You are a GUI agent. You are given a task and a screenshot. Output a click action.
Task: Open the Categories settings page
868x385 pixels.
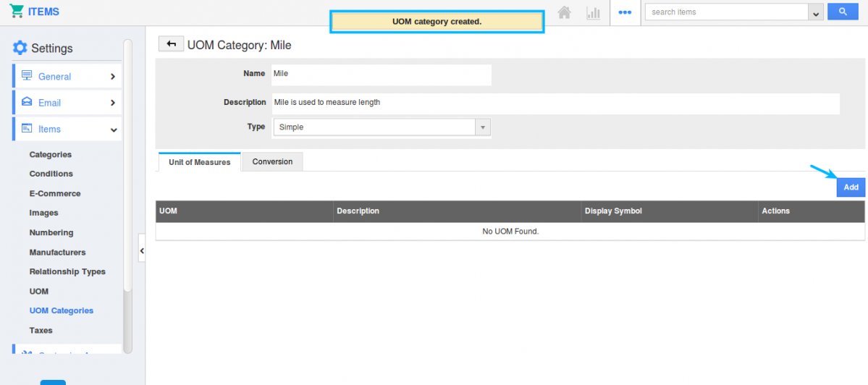point(51,154)
